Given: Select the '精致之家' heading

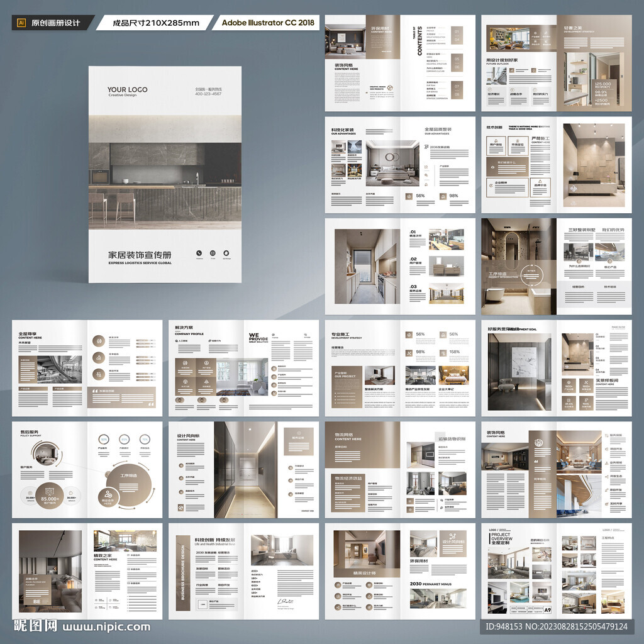Looking at the screenshot, I should [x=103, y=555].
